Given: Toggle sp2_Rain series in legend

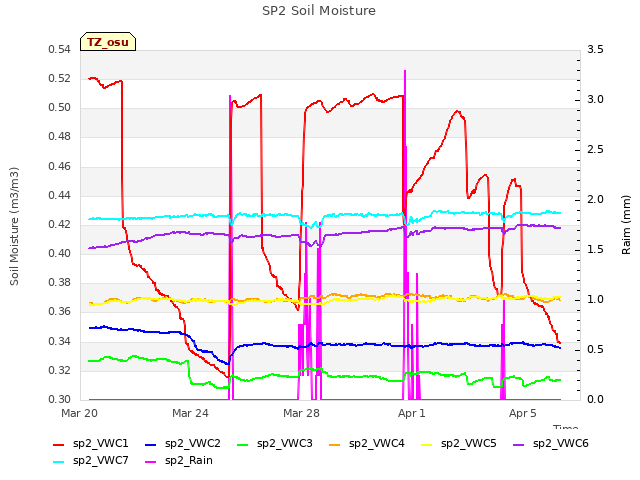Looking at the screenshot, I should [x=179, y=461].
